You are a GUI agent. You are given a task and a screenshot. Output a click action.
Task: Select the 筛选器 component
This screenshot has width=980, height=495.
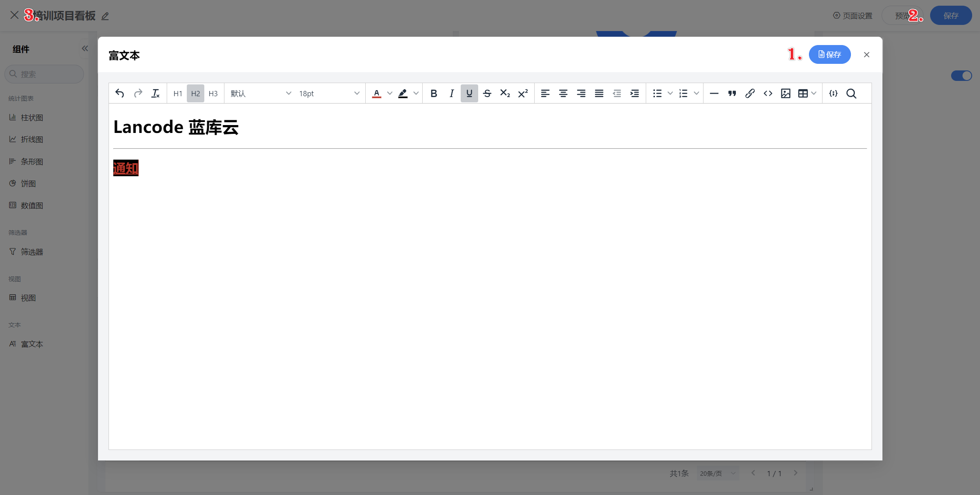[x=27, y=251]
